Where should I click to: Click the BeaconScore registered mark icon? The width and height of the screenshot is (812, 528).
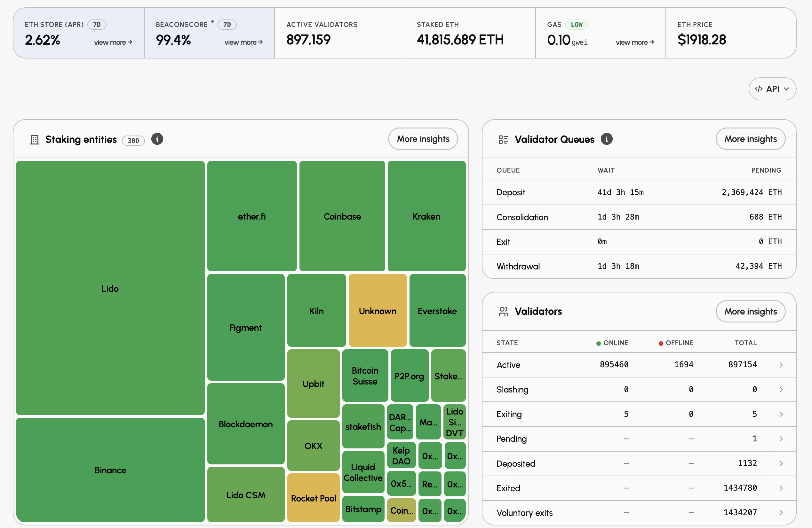[212, 21]
